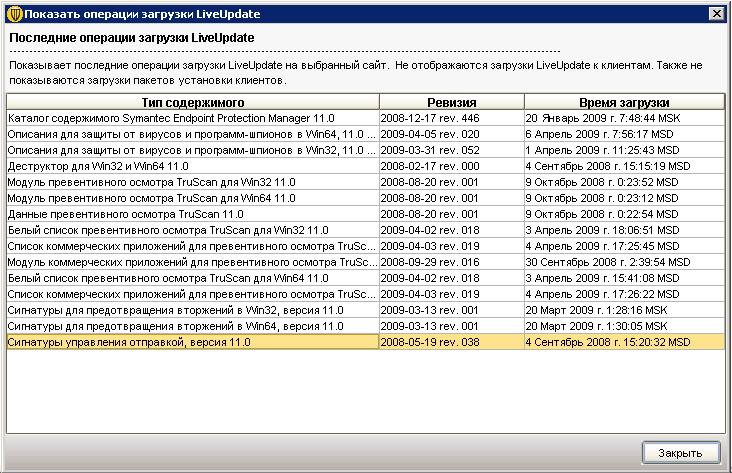This screenshot has width=732, height=473.
Task: Click the Закрыть button
Action: [x=681, y=453]
